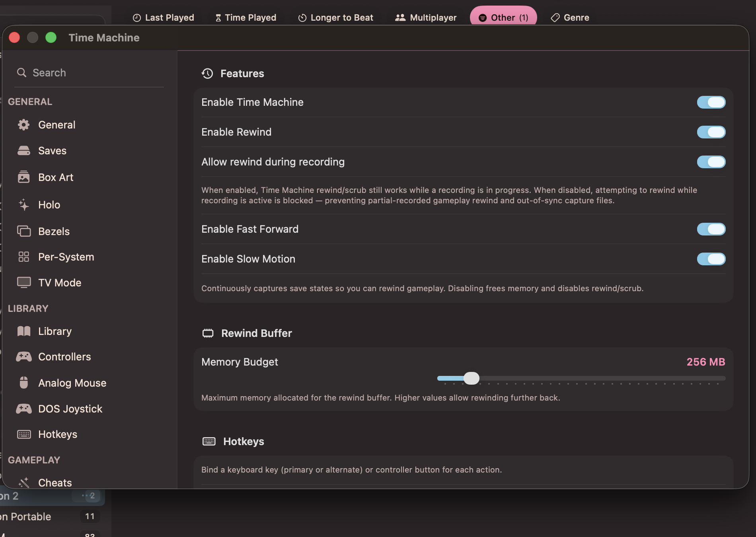Click the Box Art picture icon
The image size is (756, 537).
click(x=23, y=177)
